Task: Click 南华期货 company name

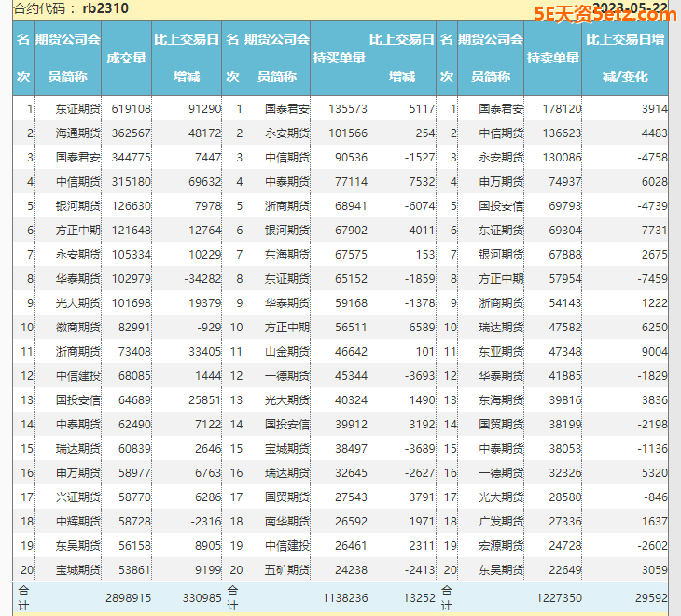Action: [x=287, y=522]
